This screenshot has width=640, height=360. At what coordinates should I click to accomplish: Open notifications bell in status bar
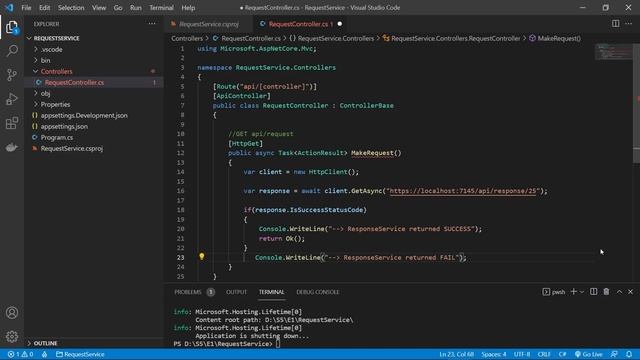629,354
